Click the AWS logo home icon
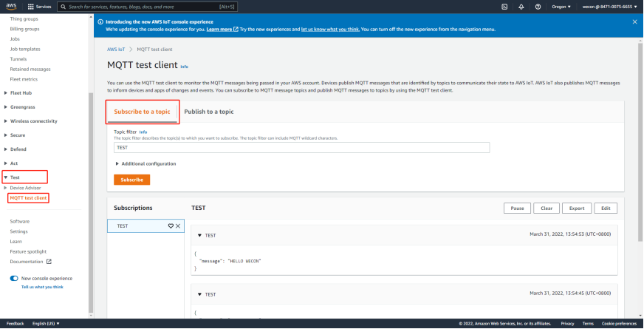The height and width of the screenshot is (329, 644). pos(10,6)
